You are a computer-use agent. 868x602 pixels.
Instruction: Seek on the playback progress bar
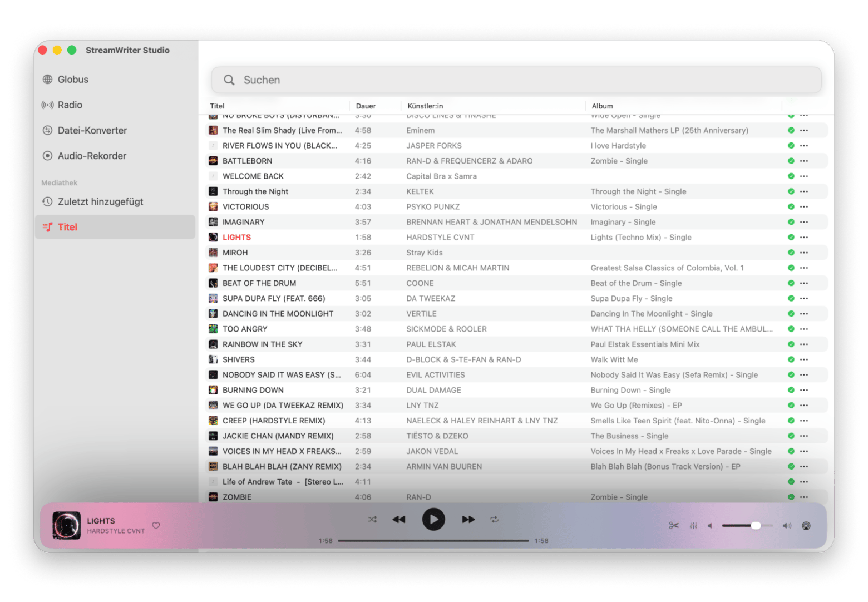[433, 541]
